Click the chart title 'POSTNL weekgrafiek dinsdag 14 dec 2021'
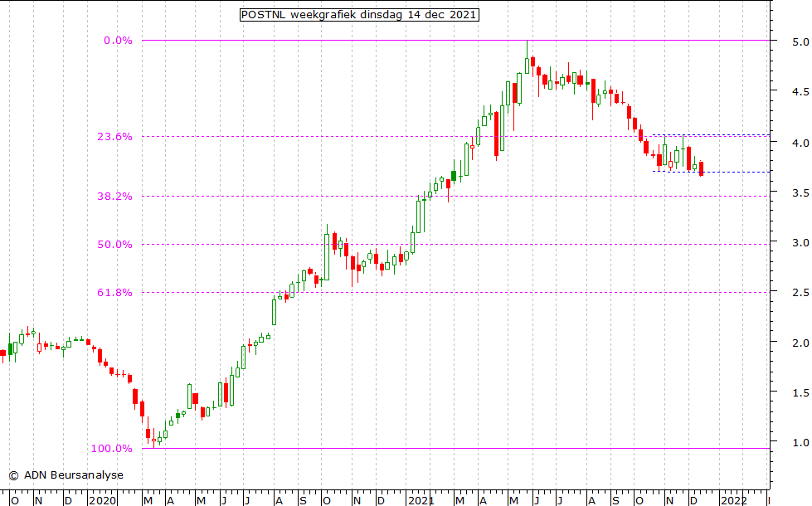 [x=359, y=14]
